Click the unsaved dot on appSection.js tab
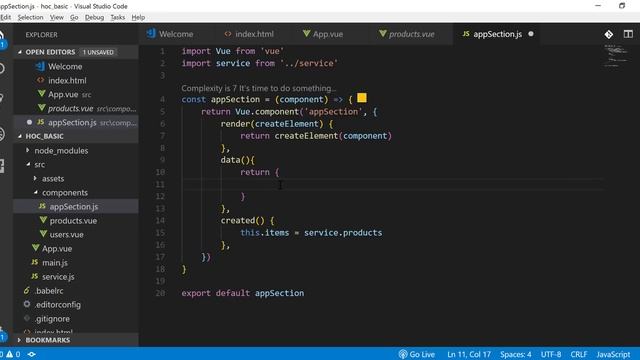The height and width of the screenshot is (360, 640). pyautogui.click(x=531, y=34)
